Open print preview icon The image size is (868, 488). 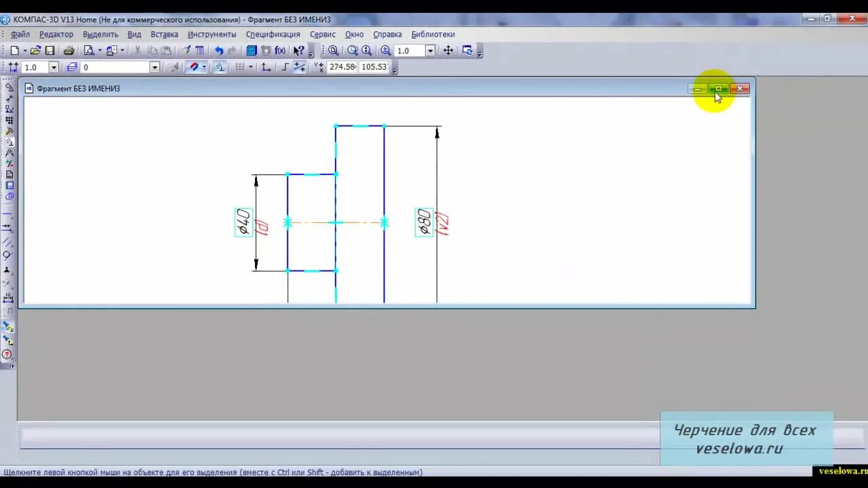(89, 51)
